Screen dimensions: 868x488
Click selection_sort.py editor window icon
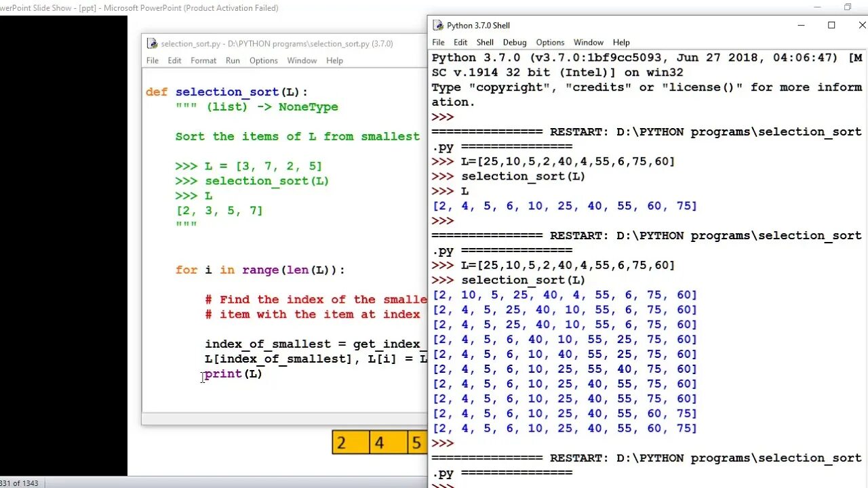[x=153, y=43]
